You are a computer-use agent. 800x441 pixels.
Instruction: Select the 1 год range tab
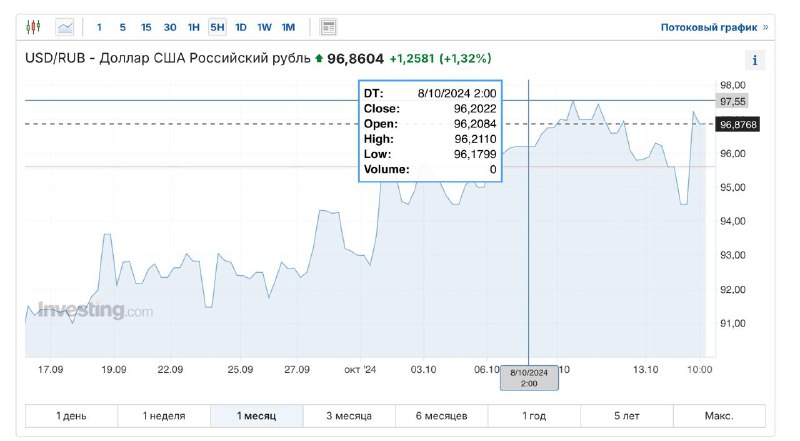(534, 415)
